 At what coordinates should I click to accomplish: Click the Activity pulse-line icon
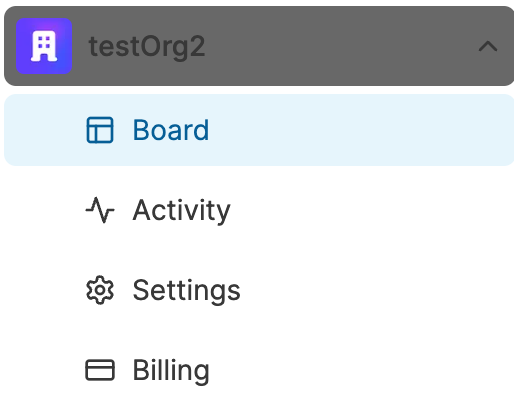pyautogui.click(x=100, y=210)
